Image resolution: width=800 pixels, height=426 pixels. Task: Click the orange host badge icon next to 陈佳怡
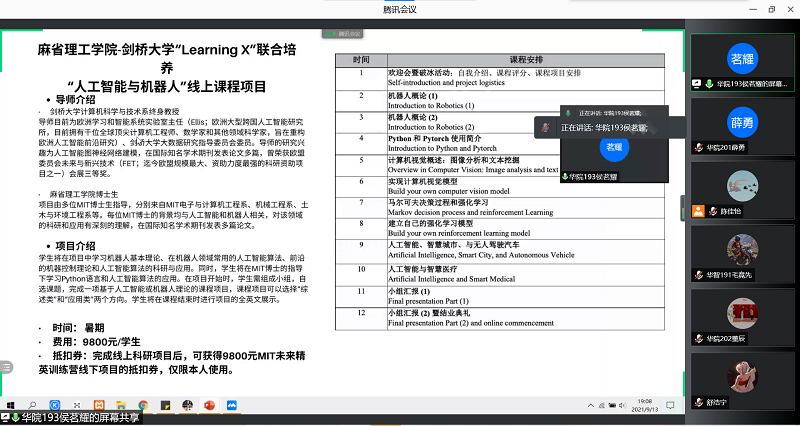tap(698, 211)
